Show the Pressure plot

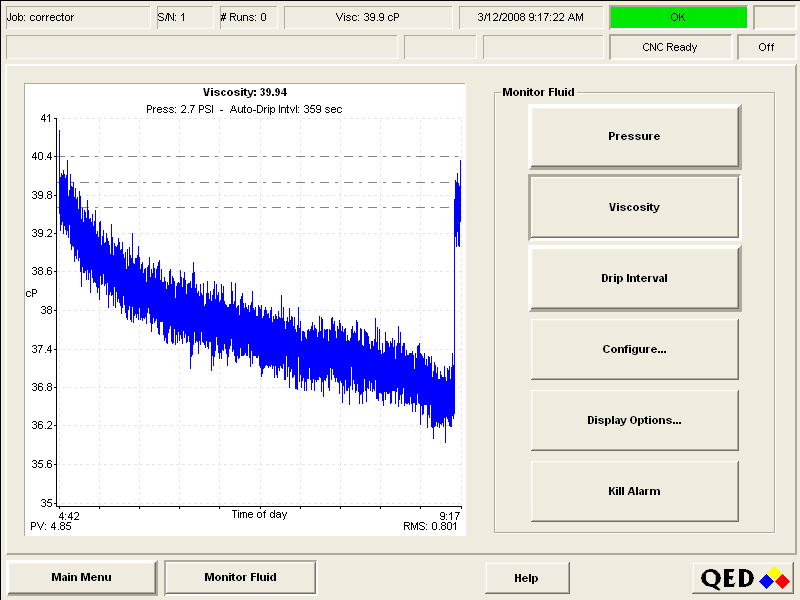(634, 136)
